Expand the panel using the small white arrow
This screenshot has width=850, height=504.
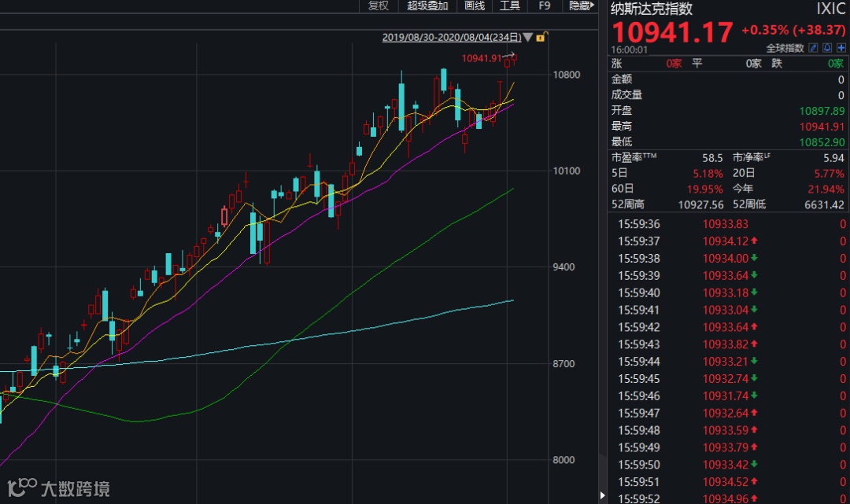(602, 495)
